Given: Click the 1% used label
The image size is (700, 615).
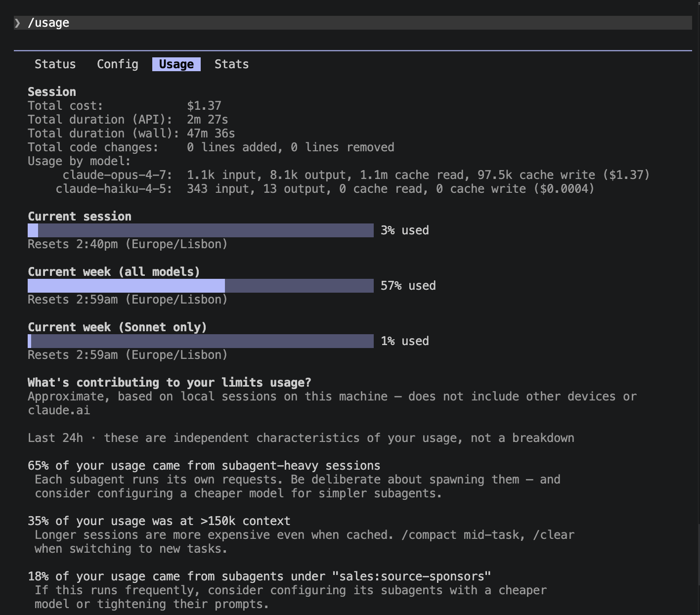Looking at the screenshot, I should [405, 341].
